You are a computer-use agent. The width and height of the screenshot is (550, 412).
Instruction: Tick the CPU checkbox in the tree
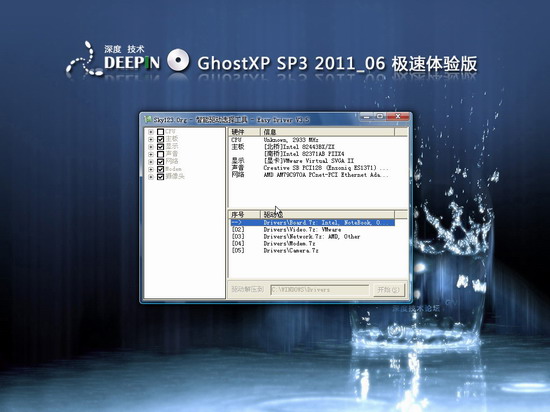[x=160, y=132]
